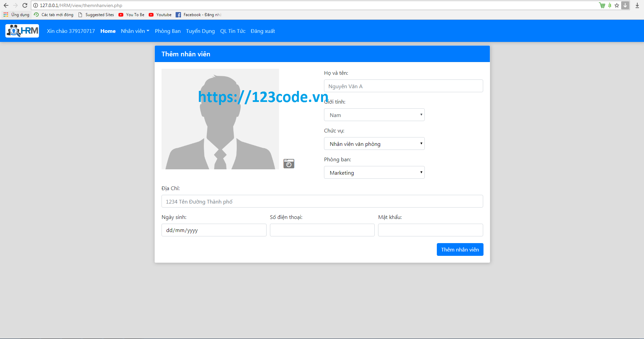Reload the current page
Screen dimensions: 644x339
coord(25,5)
